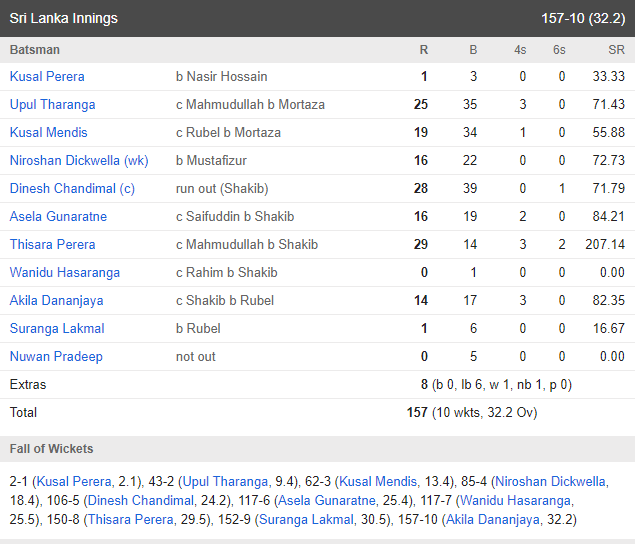637x544 pixels.
Task: Click the Sri Lanka Innings header bar
Action: point(317,18)
